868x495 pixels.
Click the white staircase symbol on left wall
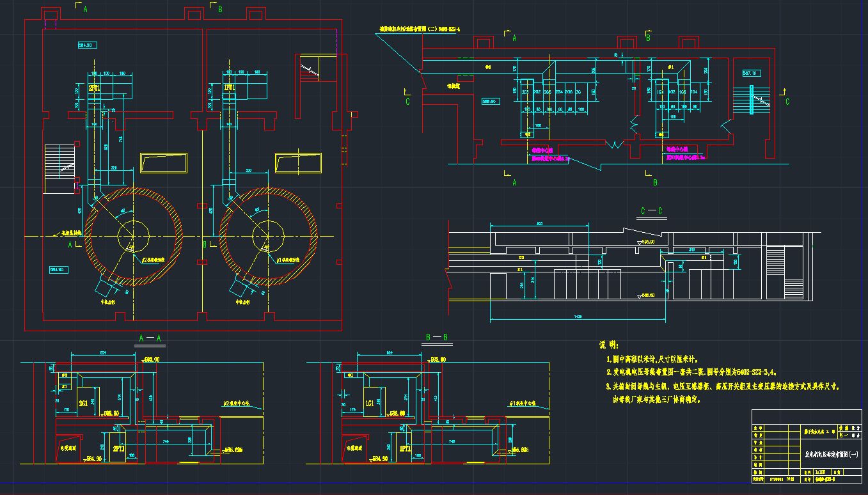[x=59, y=169]
